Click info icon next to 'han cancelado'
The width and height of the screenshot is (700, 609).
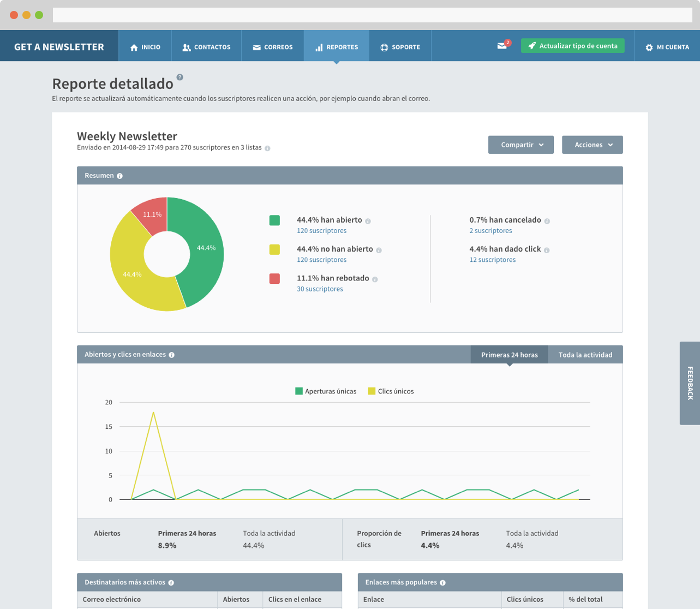547,221
